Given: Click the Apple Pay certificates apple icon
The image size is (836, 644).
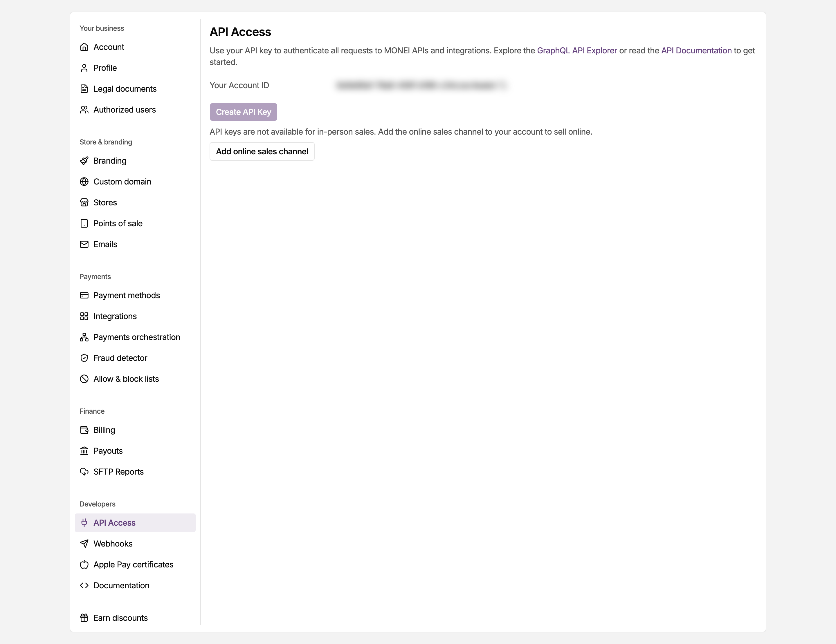Looking at the screenshot, I should point(84,565).
